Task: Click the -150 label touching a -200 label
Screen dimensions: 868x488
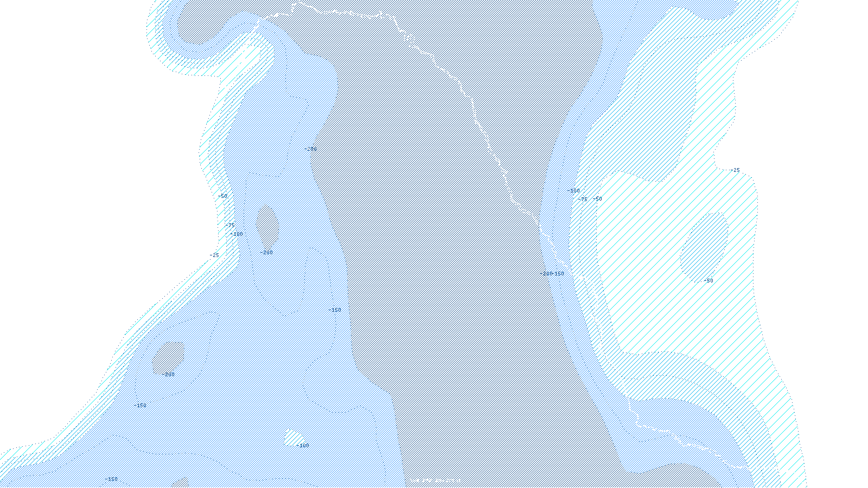Action: pos(558,274)
